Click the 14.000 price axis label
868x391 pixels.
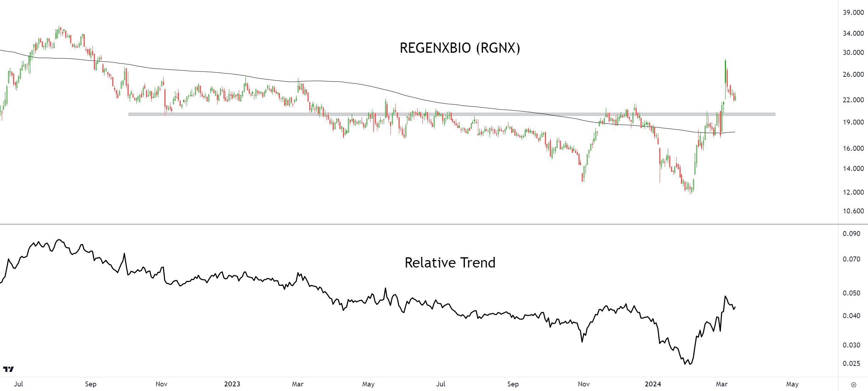coord(853,168)
